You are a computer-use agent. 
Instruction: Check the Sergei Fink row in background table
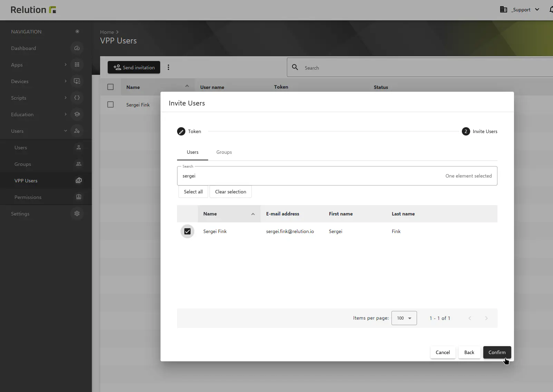110,104
